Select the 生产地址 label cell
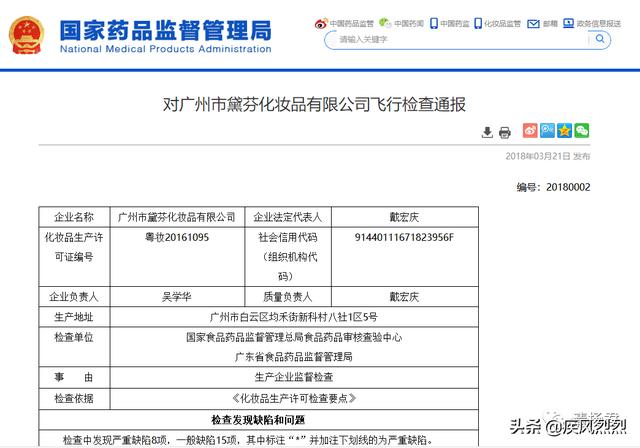Screen dimensions: 640x448 coord(74,317)
